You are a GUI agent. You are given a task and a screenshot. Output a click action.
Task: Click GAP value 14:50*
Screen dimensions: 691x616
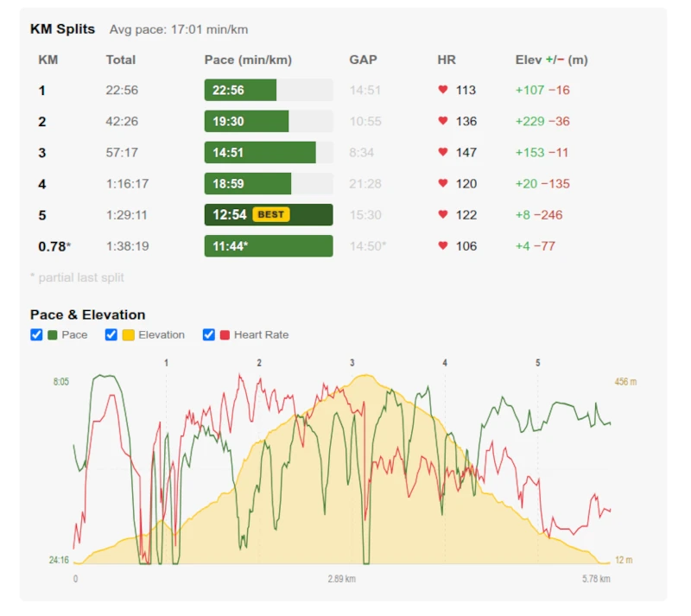pos(368,246)
